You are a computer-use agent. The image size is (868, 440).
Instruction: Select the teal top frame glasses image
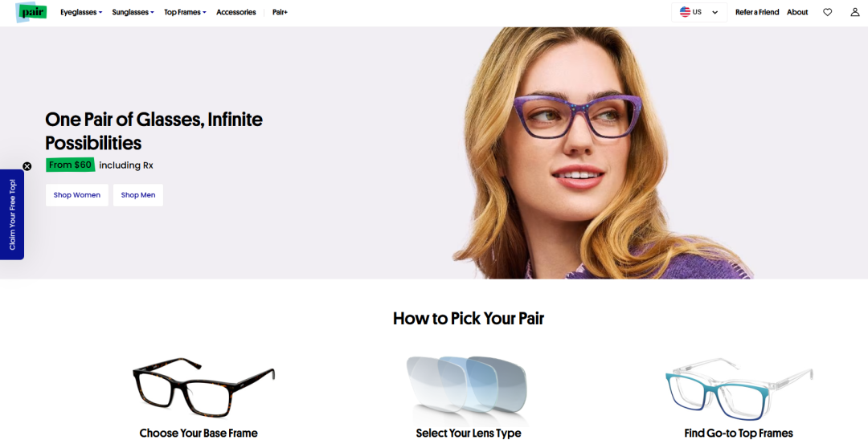pos(739,389)
